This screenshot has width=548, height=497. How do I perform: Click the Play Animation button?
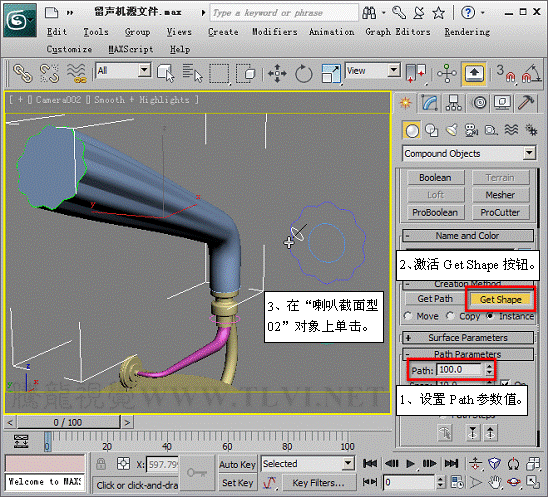pos(410,464)
